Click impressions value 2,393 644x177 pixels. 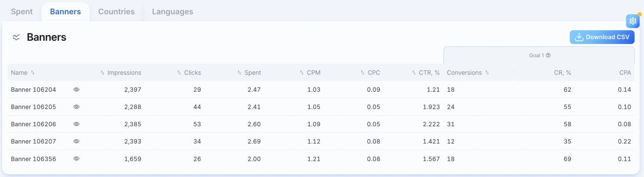[132, 142]
